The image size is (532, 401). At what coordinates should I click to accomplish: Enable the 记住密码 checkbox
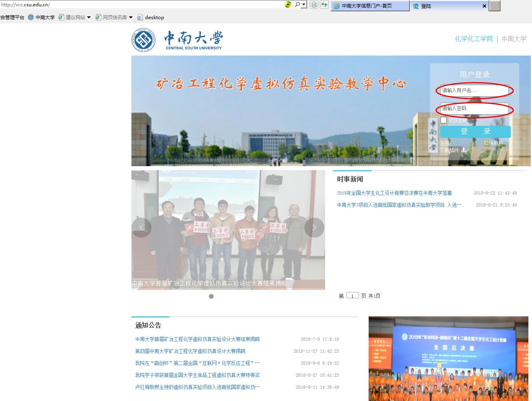coord(443,120)
